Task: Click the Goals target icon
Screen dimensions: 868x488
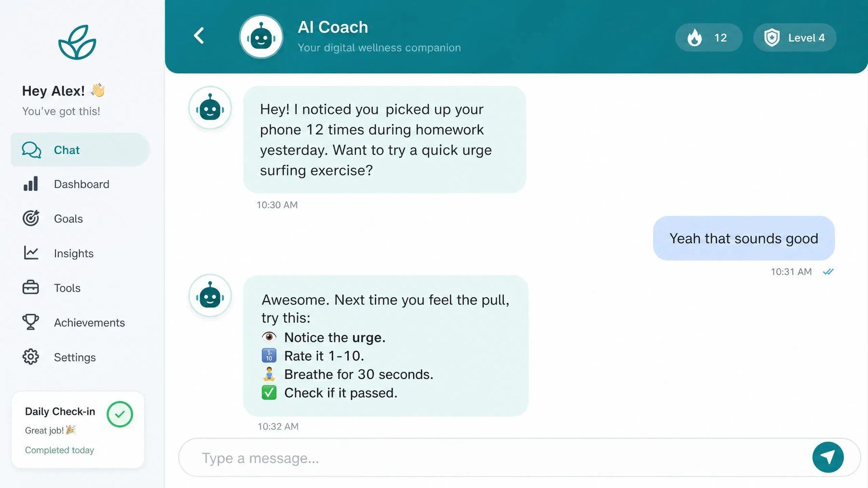Action: point(31,218)
